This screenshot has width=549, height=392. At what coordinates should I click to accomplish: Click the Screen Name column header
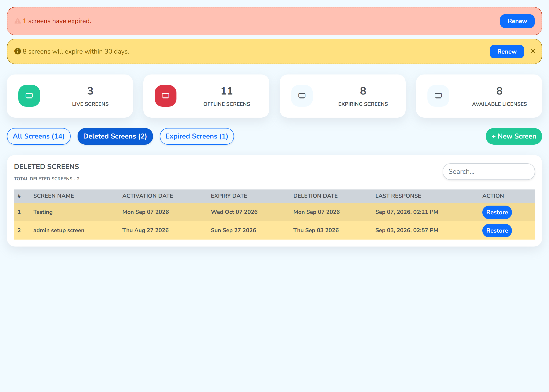point(54,196)
